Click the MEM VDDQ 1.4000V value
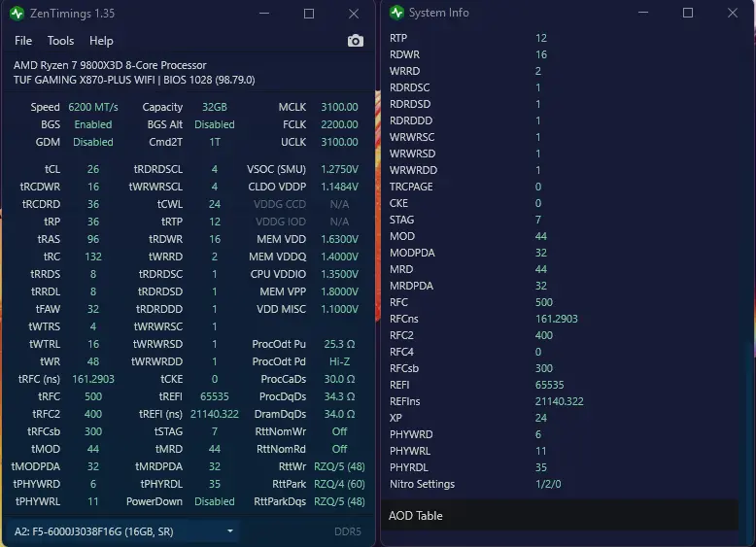Screen dimensions: 756x547 (339, 256)
